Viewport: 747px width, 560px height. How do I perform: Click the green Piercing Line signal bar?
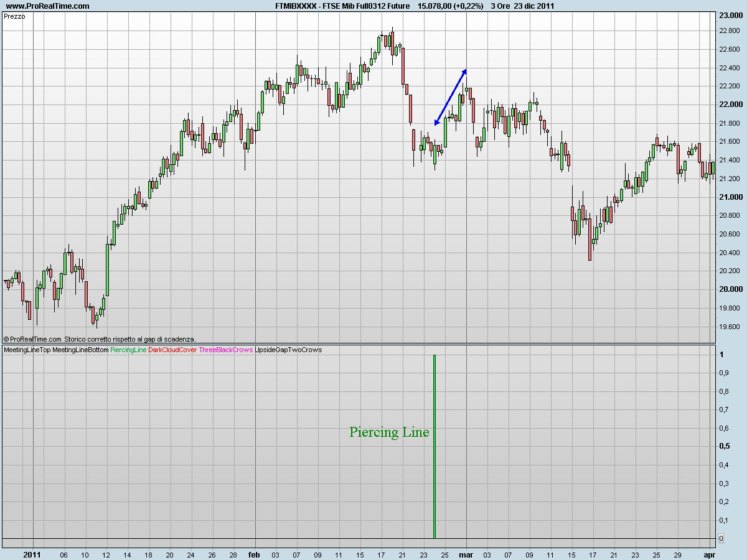tap(434, 446)
